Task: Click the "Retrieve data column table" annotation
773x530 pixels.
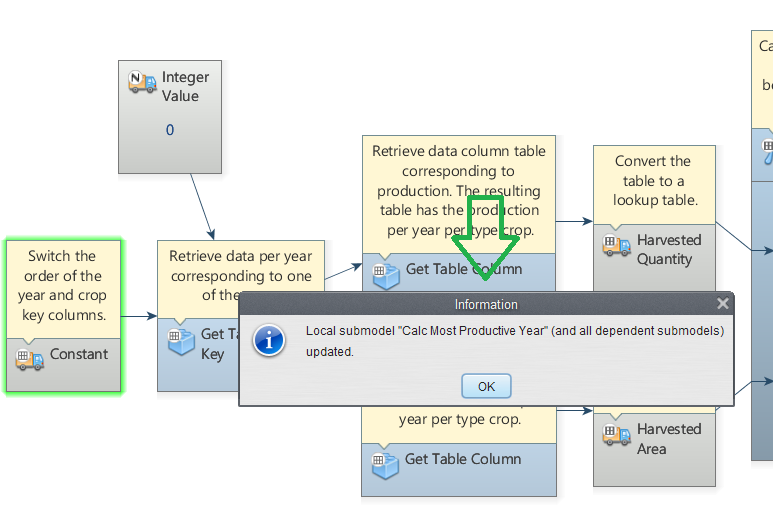Action: tap(459, 190)
